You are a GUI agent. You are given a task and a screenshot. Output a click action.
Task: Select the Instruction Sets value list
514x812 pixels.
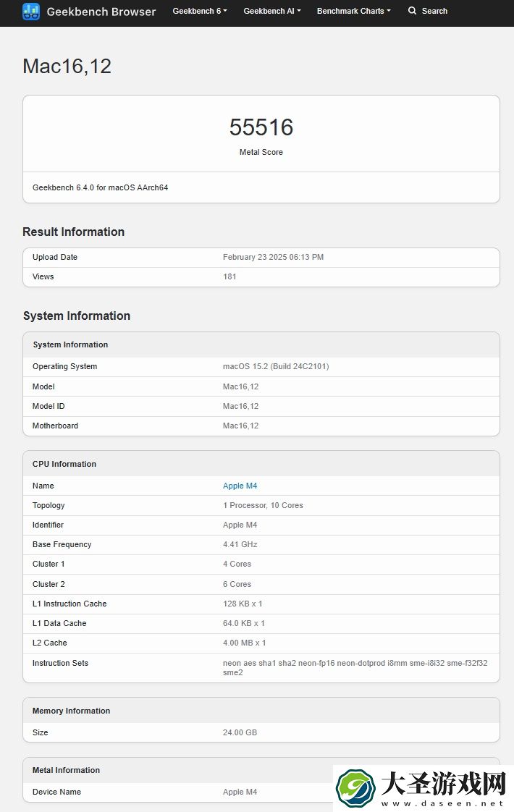tap(355, 667)
